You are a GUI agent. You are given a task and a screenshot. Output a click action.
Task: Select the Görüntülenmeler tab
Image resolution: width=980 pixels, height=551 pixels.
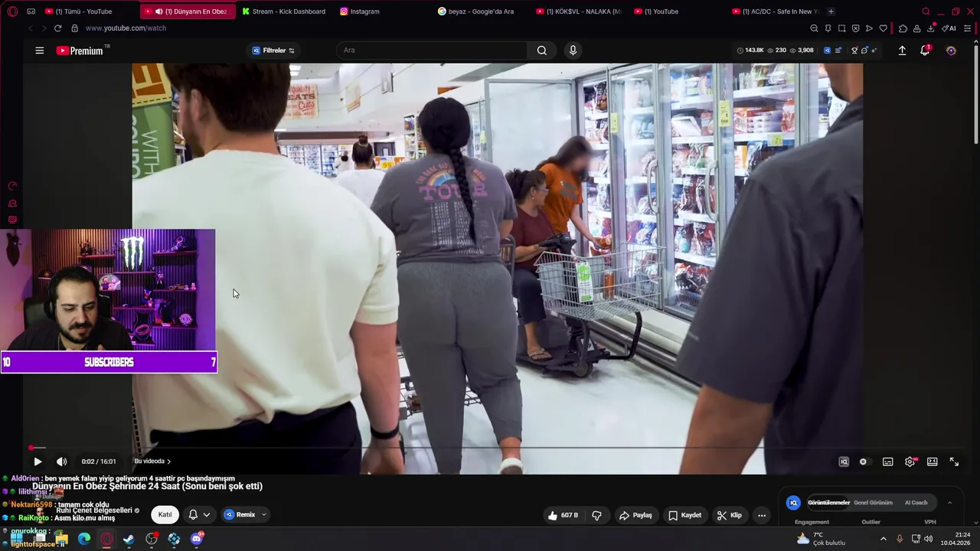(x=828, y=503)
